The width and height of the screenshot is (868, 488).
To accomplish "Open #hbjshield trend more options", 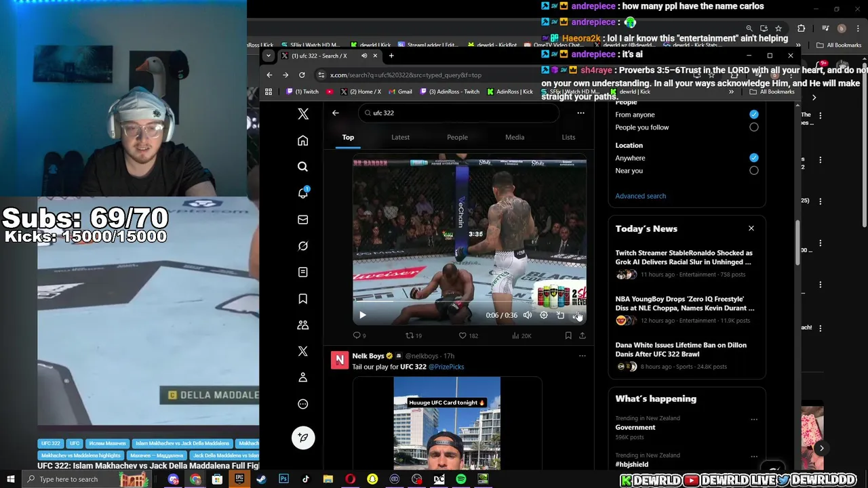I will click(753, 457).
